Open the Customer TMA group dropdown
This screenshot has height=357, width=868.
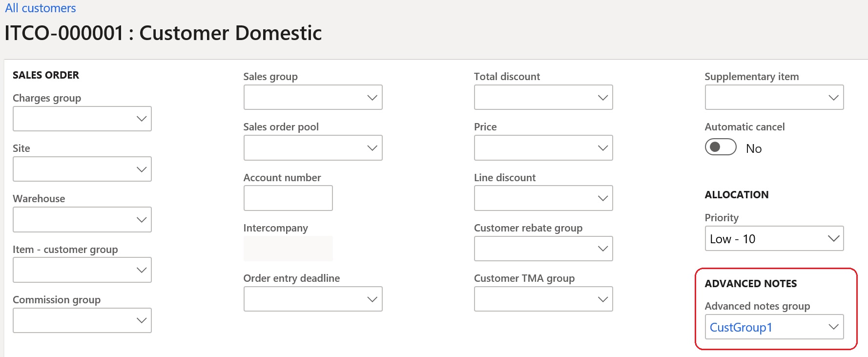(602, 298)
